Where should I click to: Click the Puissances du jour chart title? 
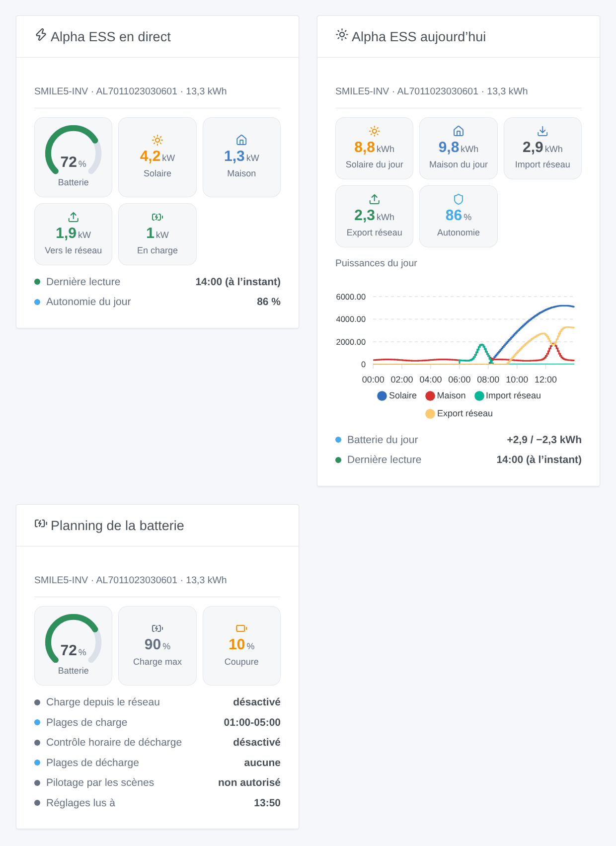click(376, 263)
